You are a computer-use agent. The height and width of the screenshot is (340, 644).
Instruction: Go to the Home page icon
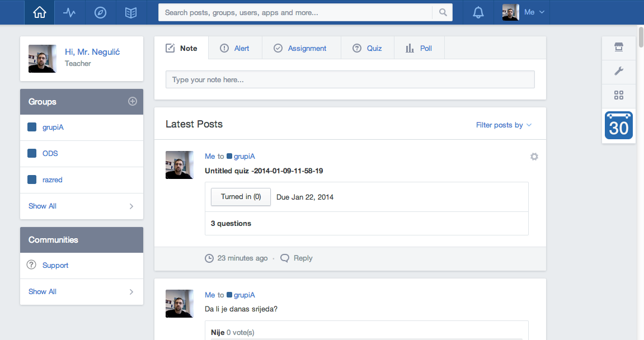[39, 12]
